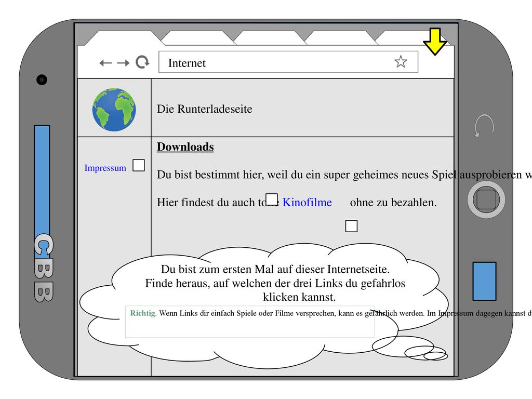Click the 'Richtig' feedback text box
532x399 pixels.
[x=250, y=322]
